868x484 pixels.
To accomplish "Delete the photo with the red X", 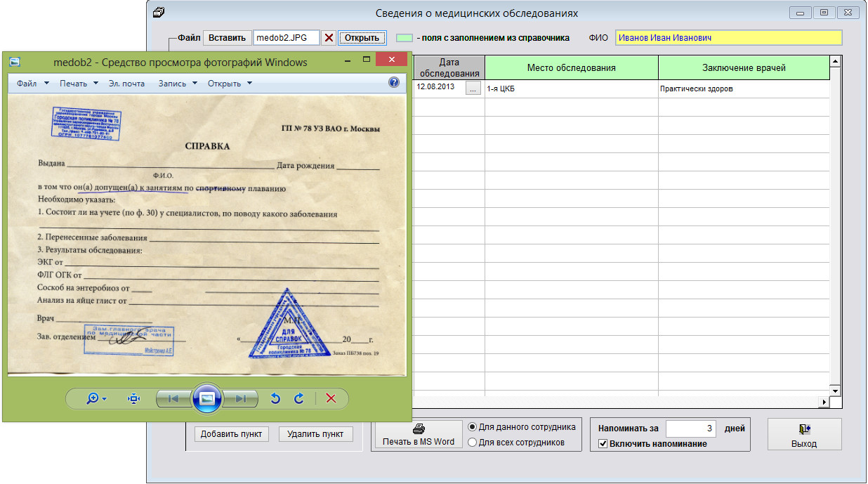I will point(331,398).
